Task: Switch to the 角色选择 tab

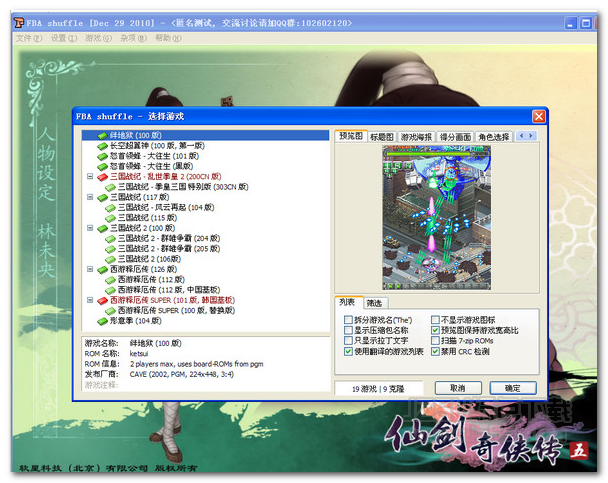Action: pos(494,137)
